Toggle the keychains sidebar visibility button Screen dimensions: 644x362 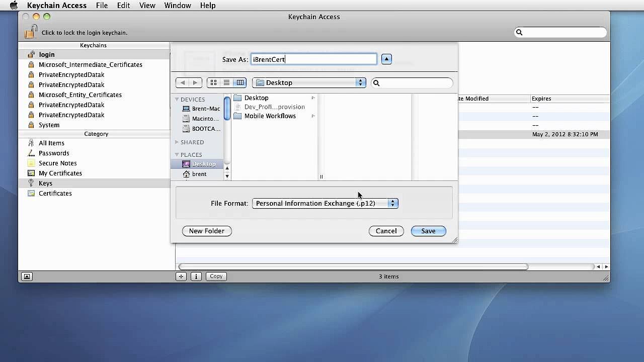tap(27, 277)
